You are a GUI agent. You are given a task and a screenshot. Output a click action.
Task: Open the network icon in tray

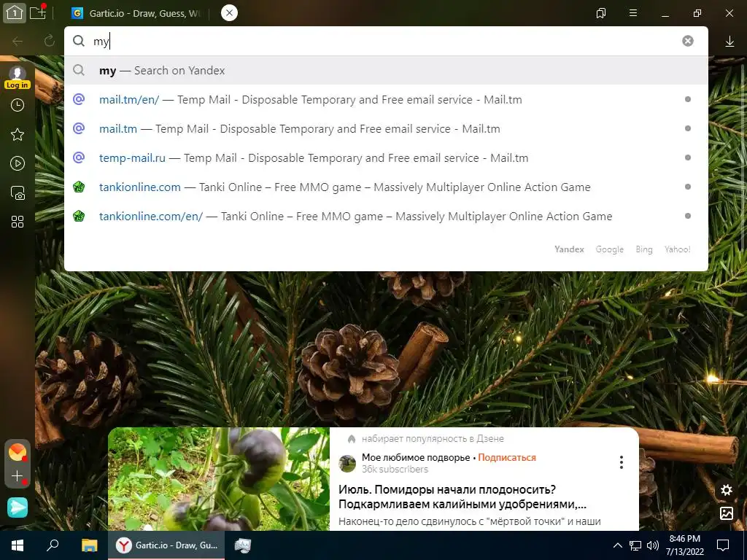635,545
